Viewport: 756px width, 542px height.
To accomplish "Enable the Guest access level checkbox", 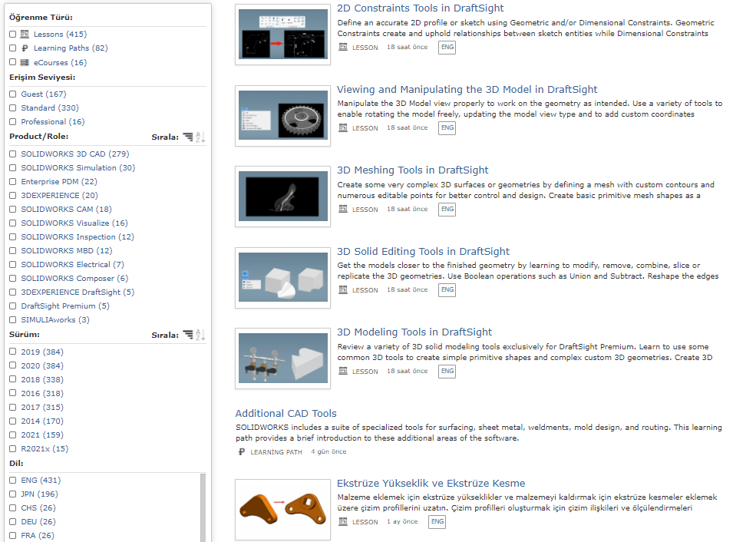I will tap(13, 94).
